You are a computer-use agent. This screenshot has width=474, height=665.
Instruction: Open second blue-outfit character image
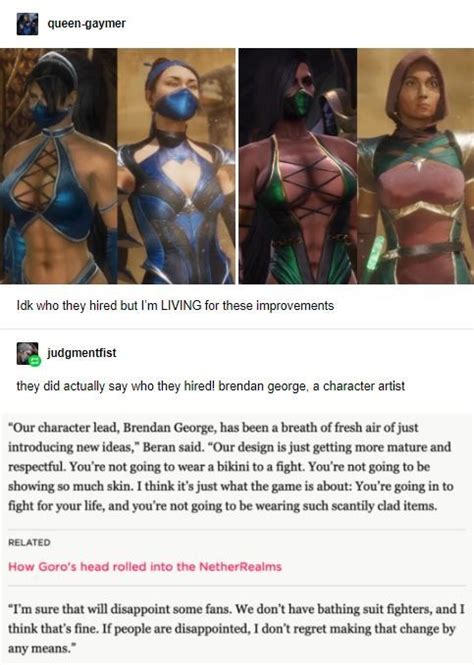click(x=176, y=166)
